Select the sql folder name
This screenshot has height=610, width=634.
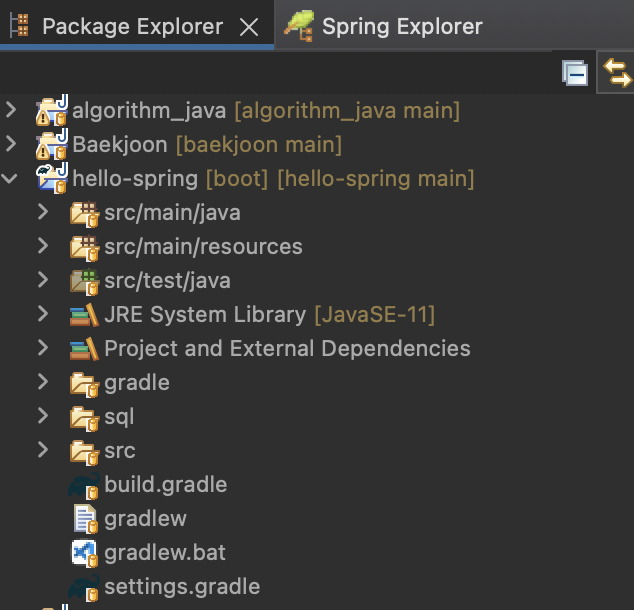pos(119,416)
